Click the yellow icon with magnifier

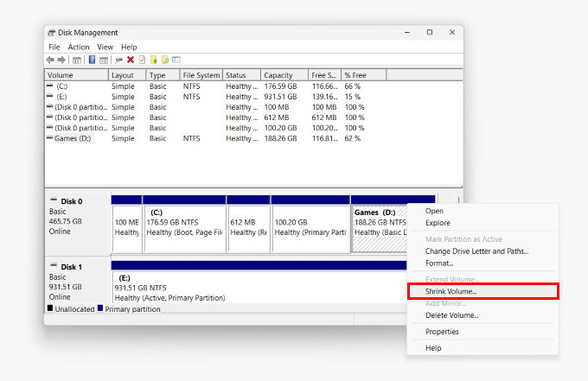165,60
